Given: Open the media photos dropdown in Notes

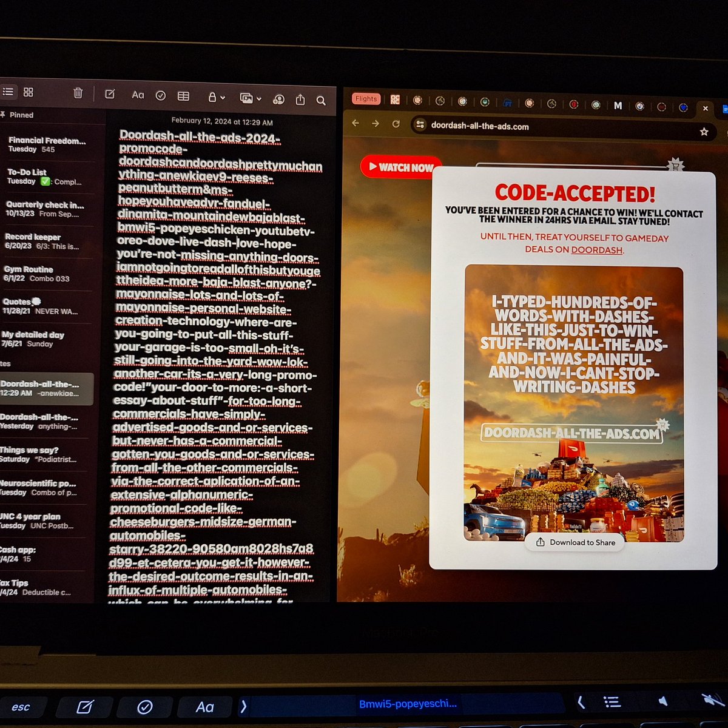Looking at the screenshot, I should coord(250,98).
